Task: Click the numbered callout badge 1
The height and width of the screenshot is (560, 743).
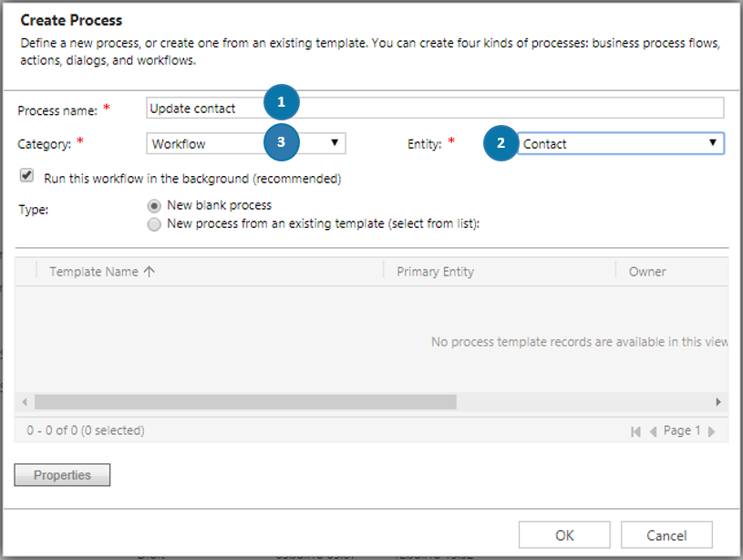Action: 281,102
